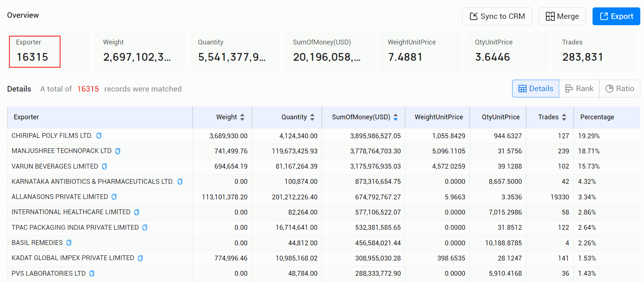Copy INTERNATIONAL HEALTHCARE LIMITED name icon

point(137,212)
